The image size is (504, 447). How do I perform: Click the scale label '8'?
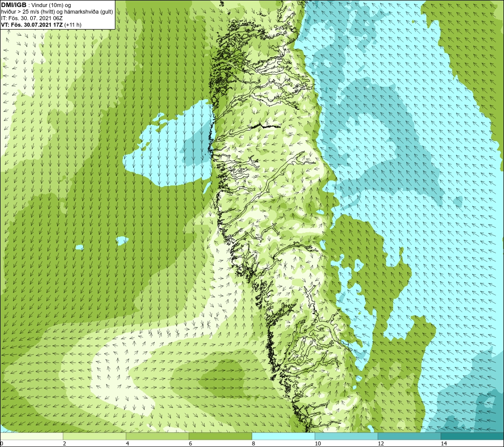coord(254,443)
